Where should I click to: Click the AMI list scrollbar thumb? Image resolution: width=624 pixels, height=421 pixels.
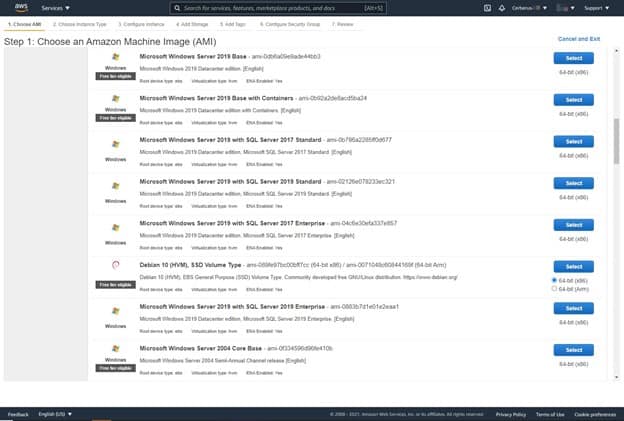[616, 141]
